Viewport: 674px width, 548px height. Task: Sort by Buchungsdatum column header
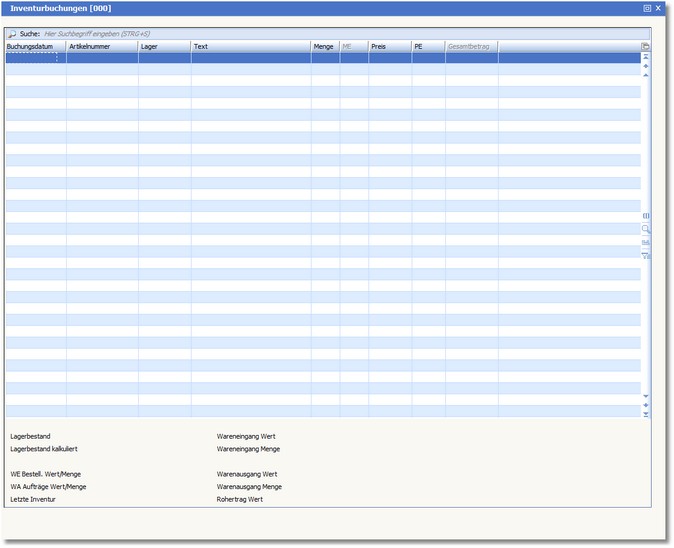pos(35,46)
